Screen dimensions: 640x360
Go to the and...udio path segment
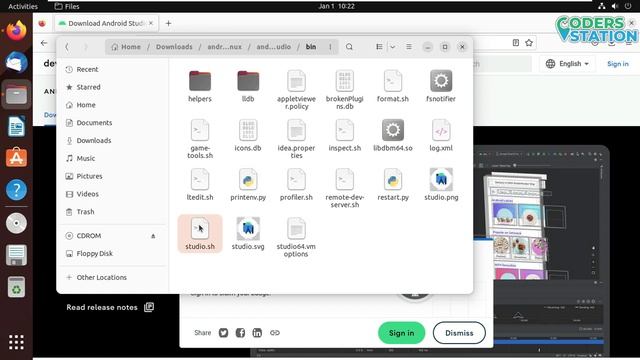coord(273,47)
